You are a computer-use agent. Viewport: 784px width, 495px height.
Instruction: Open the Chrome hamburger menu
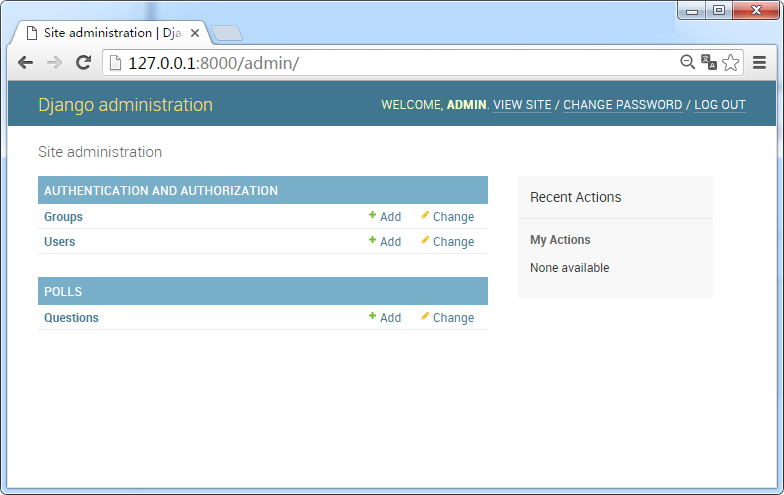tap(760, 62)
